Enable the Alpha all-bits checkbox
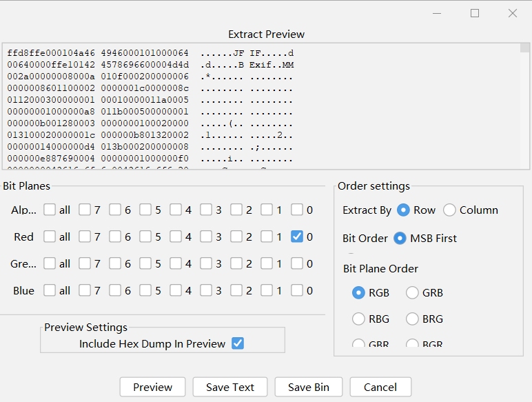Screen dimensions: 532x402 point(50,210)
